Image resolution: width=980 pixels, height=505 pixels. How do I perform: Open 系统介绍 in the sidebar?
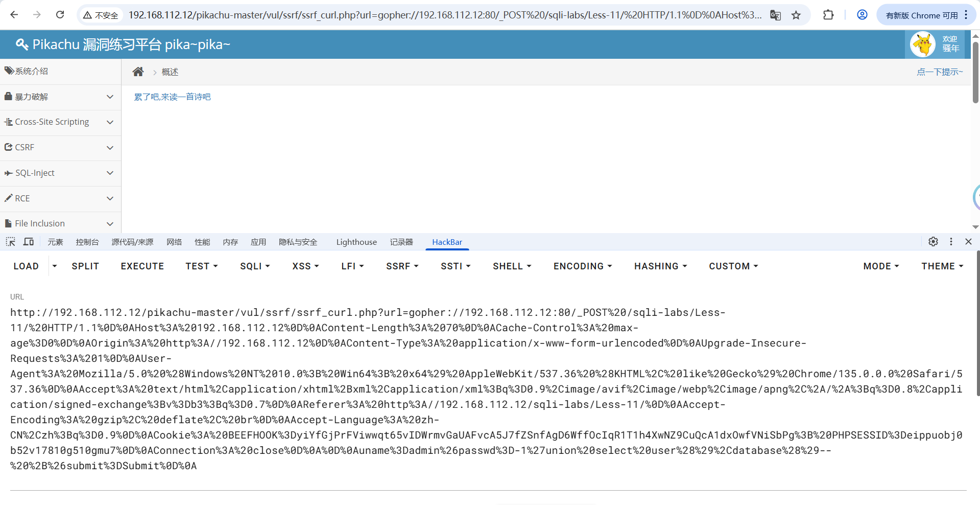coord(60,71)
